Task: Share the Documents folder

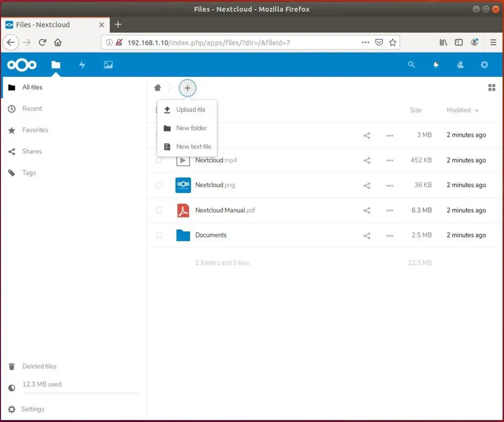Action: 367,235
